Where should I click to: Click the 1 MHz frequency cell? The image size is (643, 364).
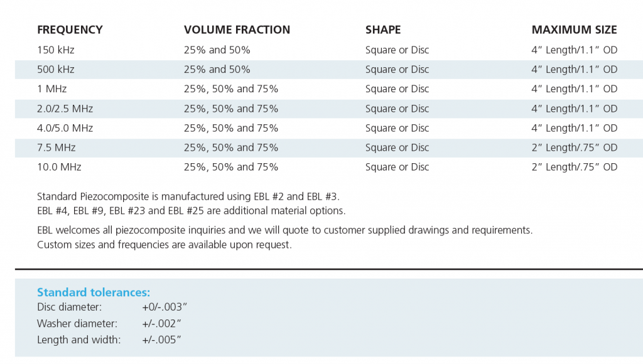pyautogui.click(x=52, y=88)
